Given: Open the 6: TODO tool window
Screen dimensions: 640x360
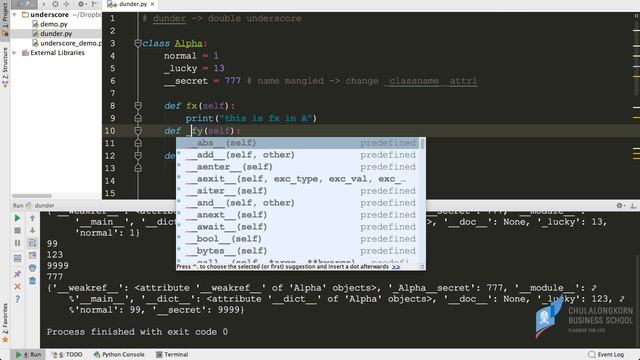Looking at the screenshot, I should tap(67, 355).
